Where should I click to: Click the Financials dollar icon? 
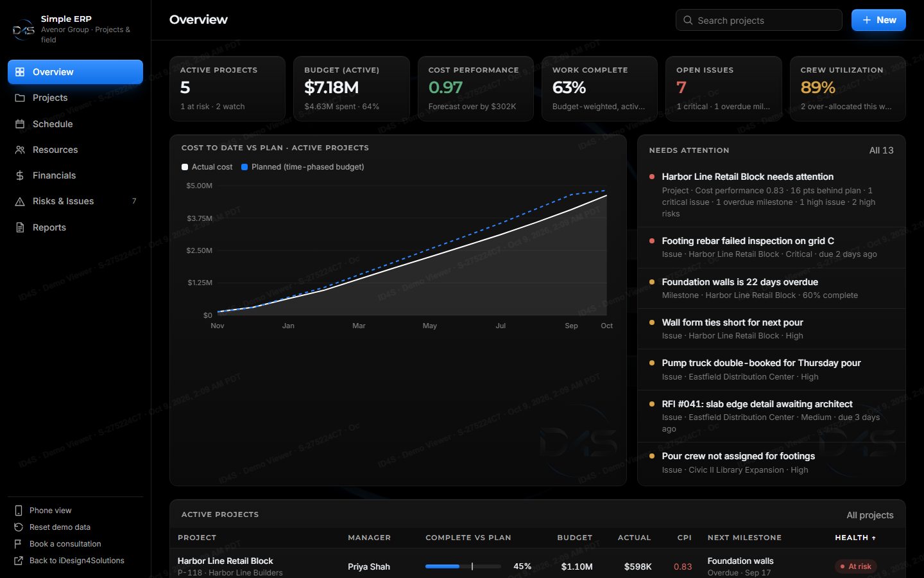click(x=20, y=175)
